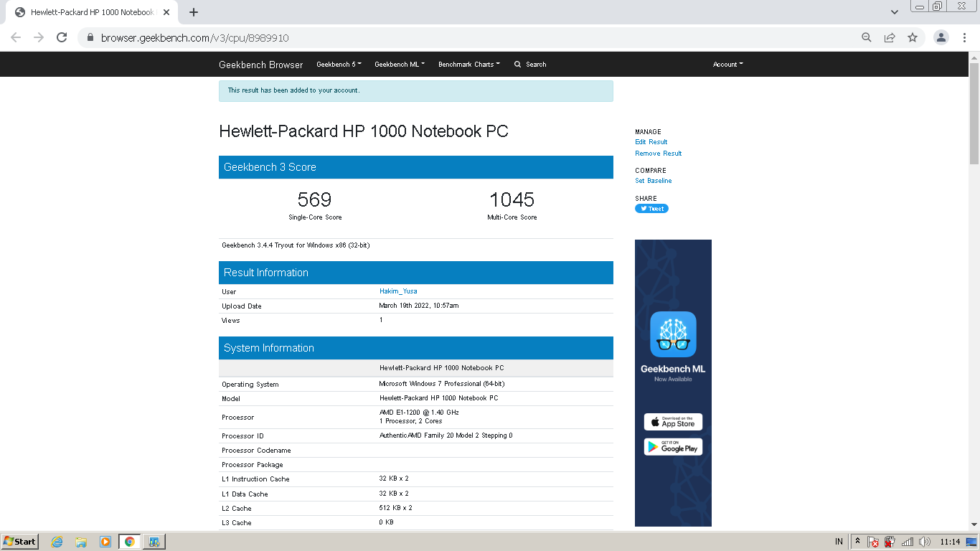The width and height of the screenshot is (980, 551).
Task: Click the network signal tray icon
Action: pyautogui.click(x=908, y=542)
